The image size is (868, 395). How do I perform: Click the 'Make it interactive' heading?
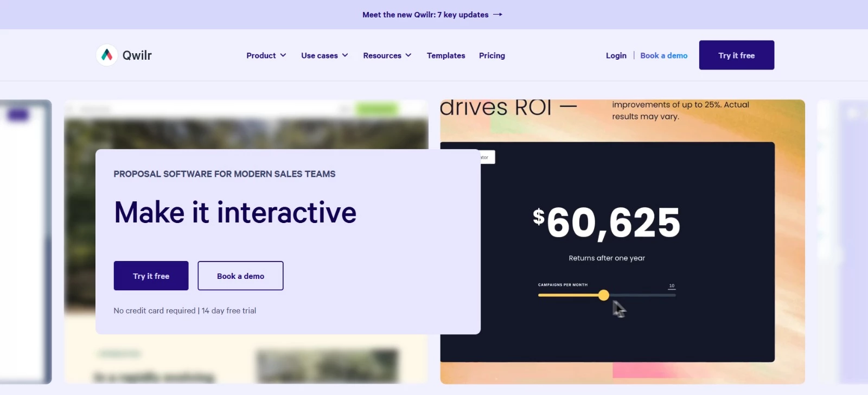tap(235, 212)
